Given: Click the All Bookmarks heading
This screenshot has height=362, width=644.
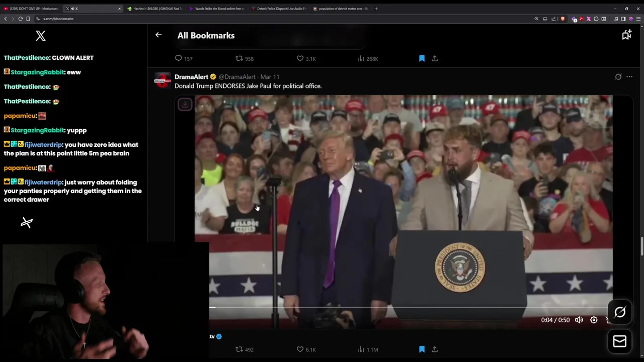Looking at the screenshot, I should coord(206,35).
